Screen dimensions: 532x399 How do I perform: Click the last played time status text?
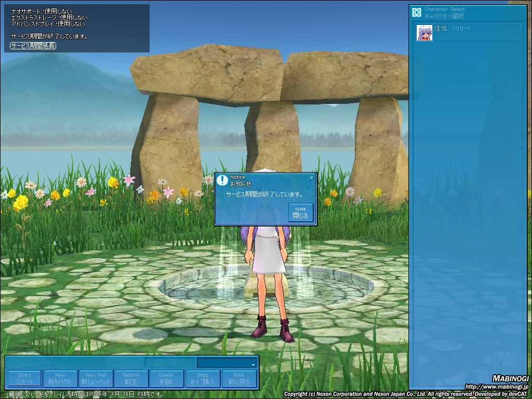(x=86, y=394)
